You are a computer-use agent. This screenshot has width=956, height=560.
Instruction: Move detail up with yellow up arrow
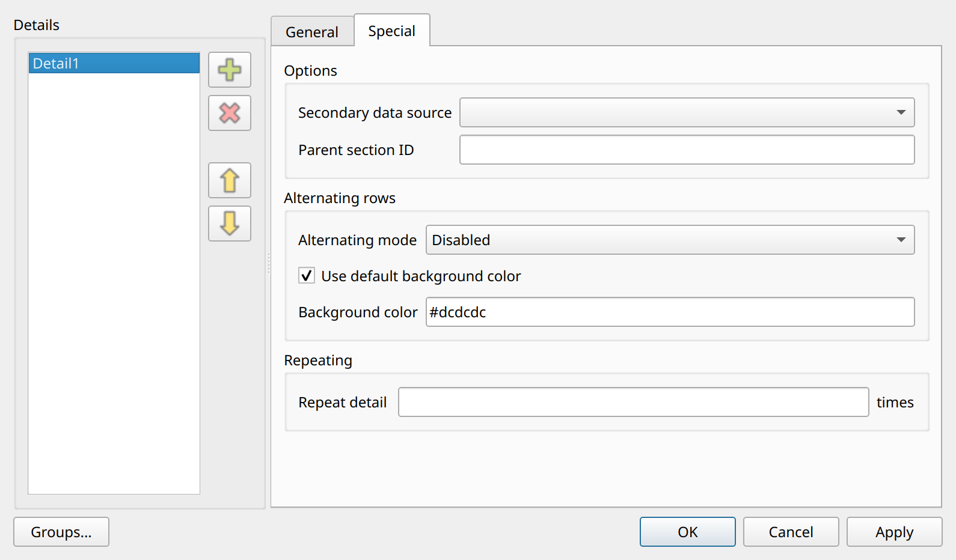pyautogui.click(x=230, y=180)
